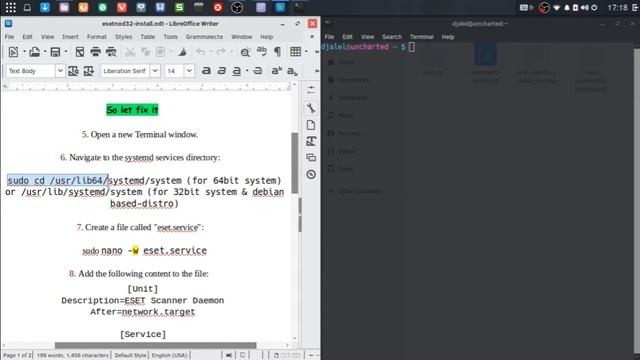Select single-page view icon in status bar
Image resolution: width=640 pixels, height=360 pixels.
tap(276, 356)
